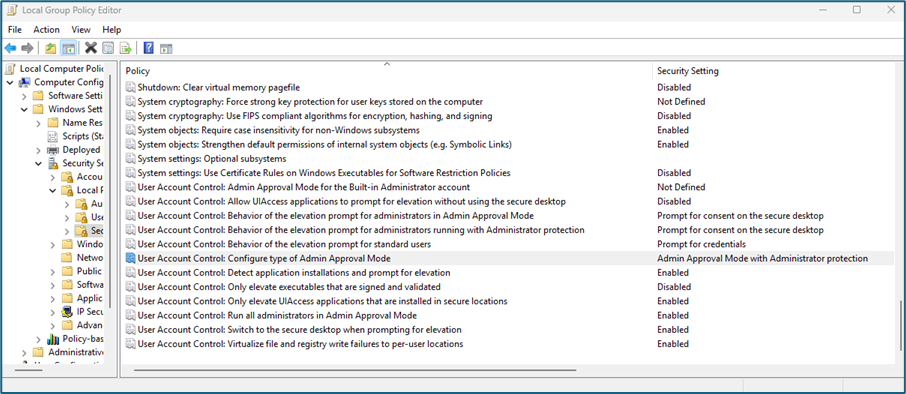Screen dimensions: 906x394
Task: Click icon beside System settings: Optional subsystems
Action: pyautogui.click(x=131, y=158)
